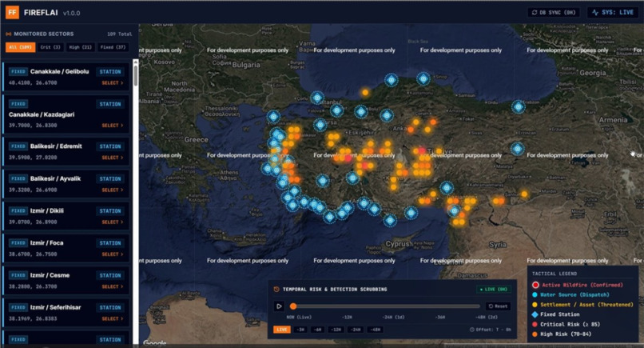Select the -24H time preset button
This screenshot has width=644, height=348.
tap(356, 330)
